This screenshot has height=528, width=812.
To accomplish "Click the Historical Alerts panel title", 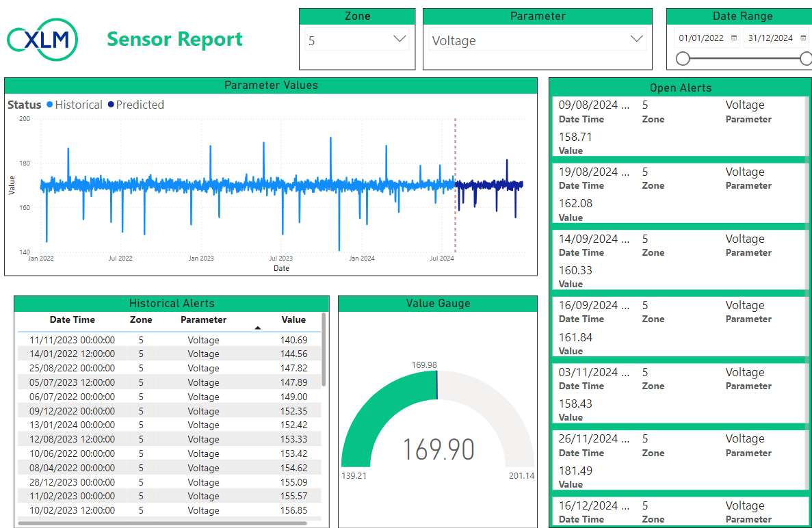I will coord(172,304).
